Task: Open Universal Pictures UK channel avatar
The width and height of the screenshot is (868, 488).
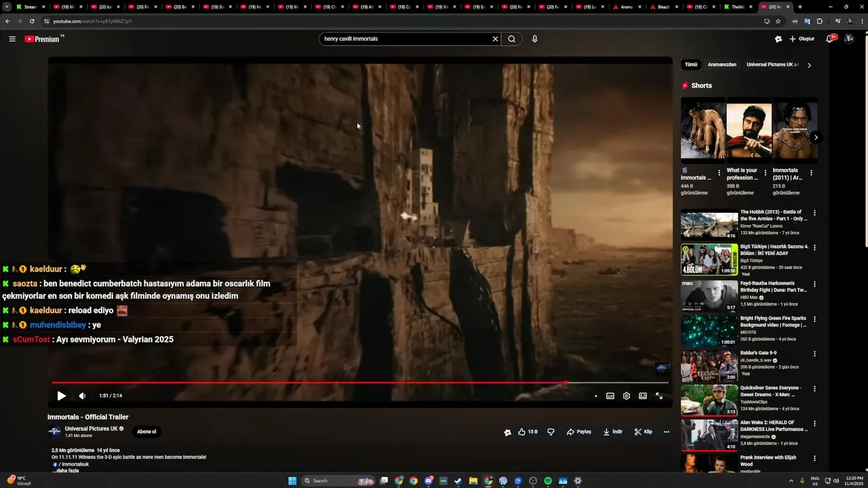Action: [x=54, y=432]
